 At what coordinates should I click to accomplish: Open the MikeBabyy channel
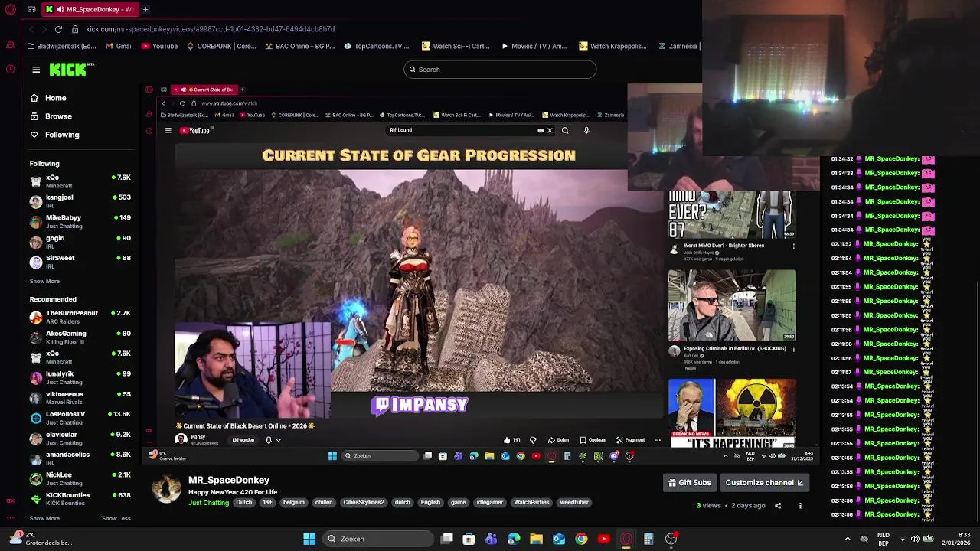point(80,222)
